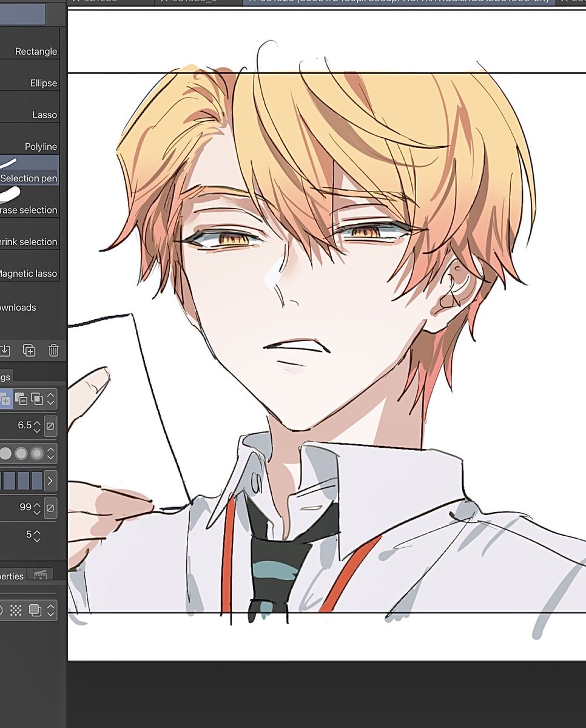This screenshot has width=586, height=728.
Task: Click the bottom row stepper arrows
Action: [51, 610]
